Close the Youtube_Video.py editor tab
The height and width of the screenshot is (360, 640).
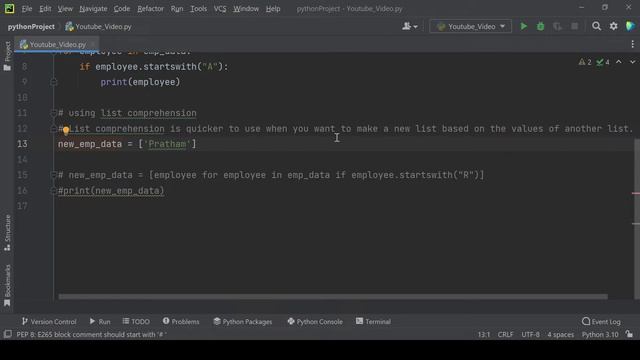(x=93, y=44)
